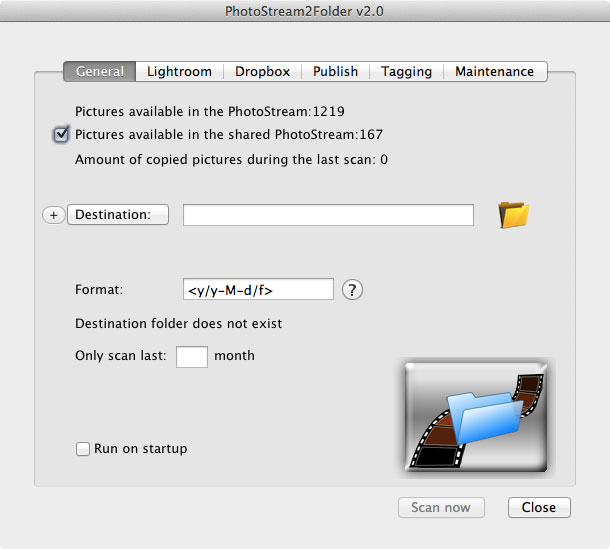Viewport: 610px width, 549px height.
Task: Add a destination with plus button
Action: pyautogui.click(x=54, y=215)
